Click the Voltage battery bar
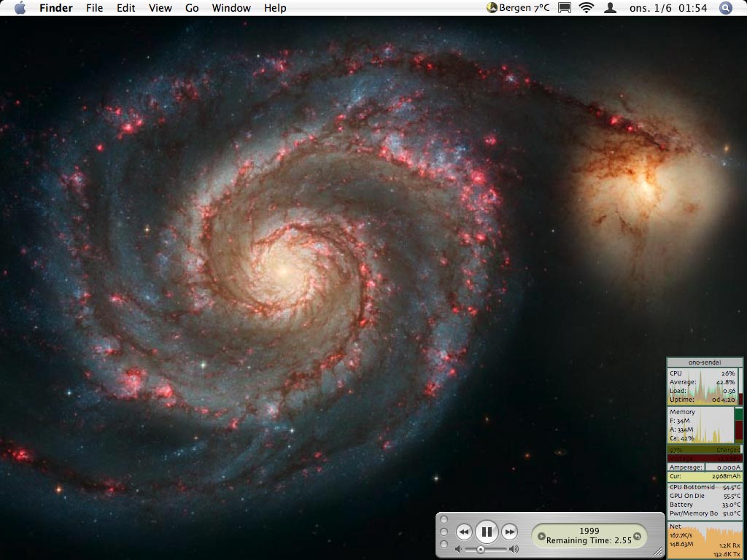Image resolution: width=747 pixels, height=560 pixels. 705,458
